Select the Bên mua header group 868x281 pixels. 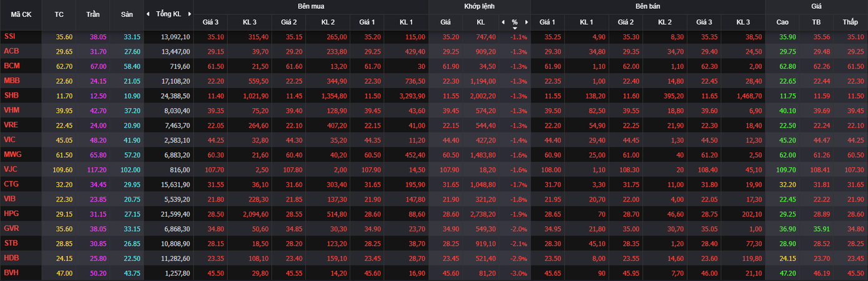click(x=310, y=6)
